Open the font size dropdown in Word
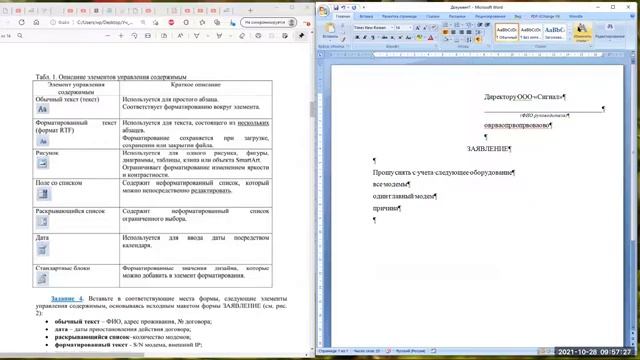 [x=410, y=28]
